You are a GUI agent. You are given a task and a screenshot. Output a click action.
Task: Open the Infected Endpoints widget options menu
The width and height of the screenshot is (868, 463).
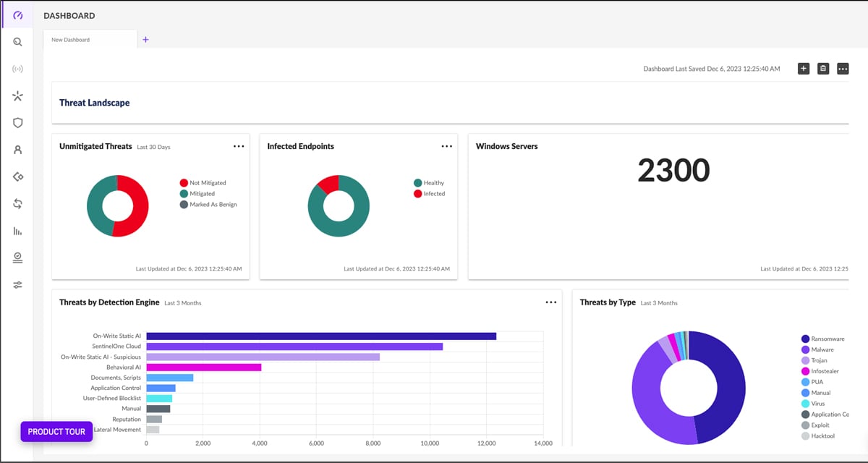(x=447, y=145)
